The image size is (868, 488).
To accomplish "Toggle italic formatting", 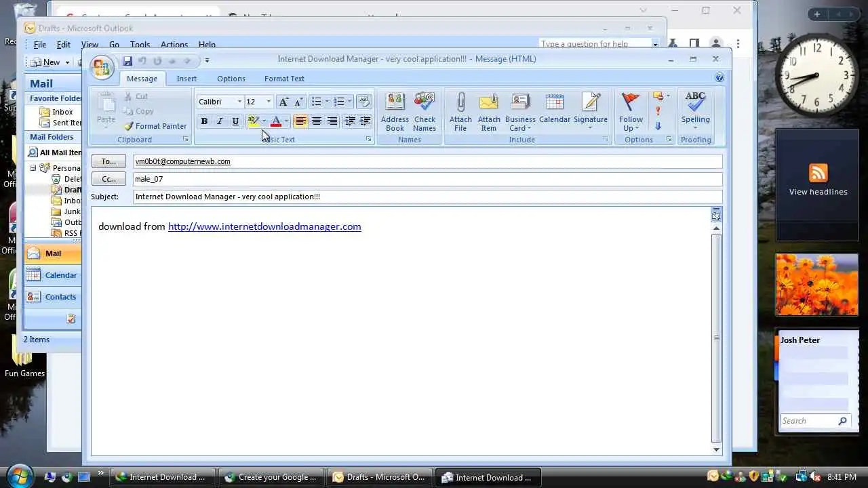I will pyautogui.click(x=220, y=121).
